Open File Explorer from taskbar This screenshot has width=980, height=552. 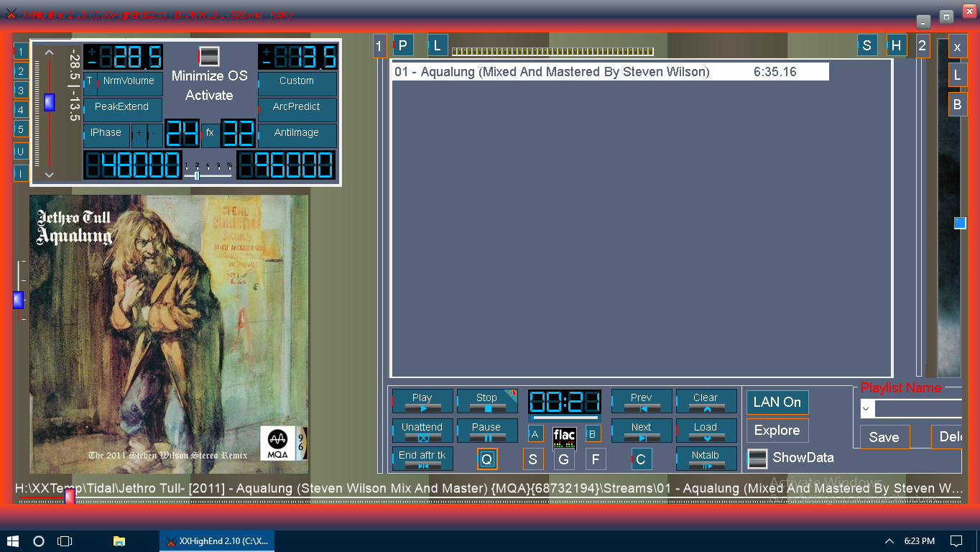(x=119, y=540)
